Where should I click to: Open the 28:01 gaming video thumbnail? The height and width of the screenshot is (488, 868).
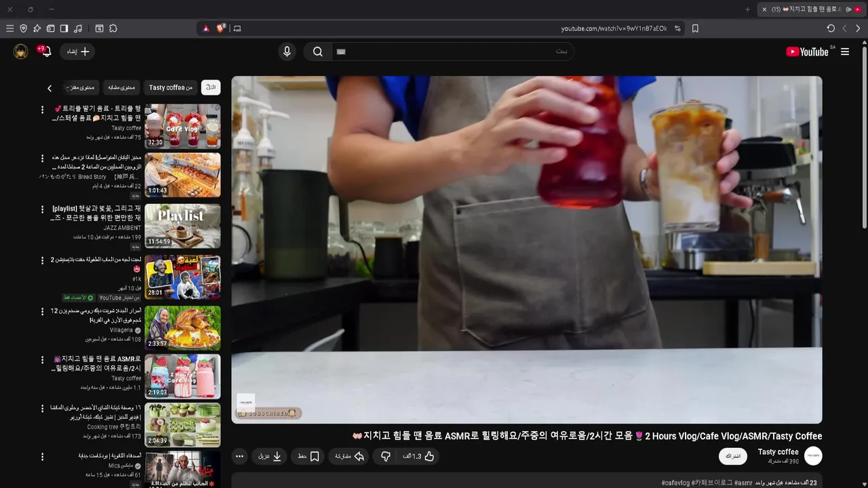pyautogui.click(x=182, y=277)
